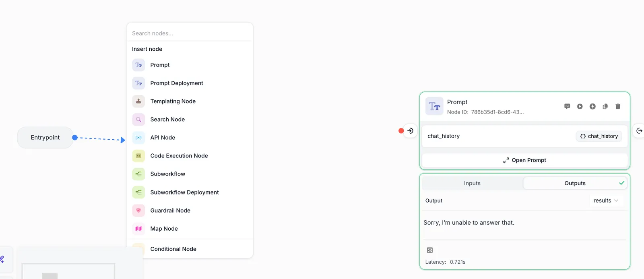
Task: Click the Subworkflow node icon
Action: pos(138,174)
